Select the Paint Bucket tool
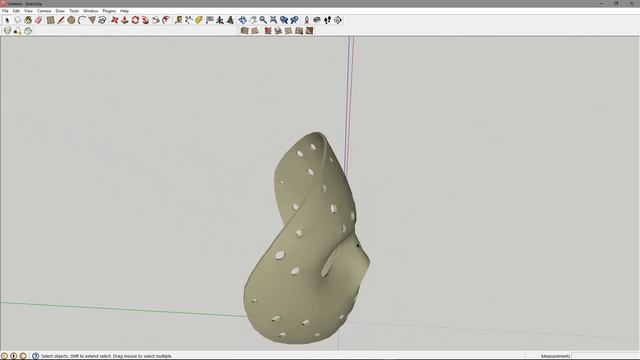640x360 pixels. pos(28,20)
